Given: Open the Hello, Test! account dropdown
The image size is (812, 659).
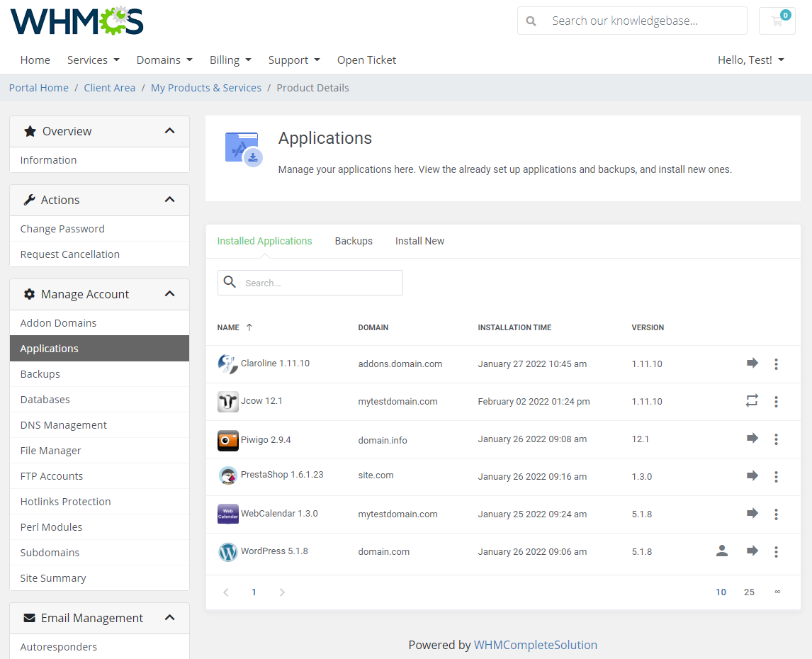Looking at the screenshot, I should [751, 60].
